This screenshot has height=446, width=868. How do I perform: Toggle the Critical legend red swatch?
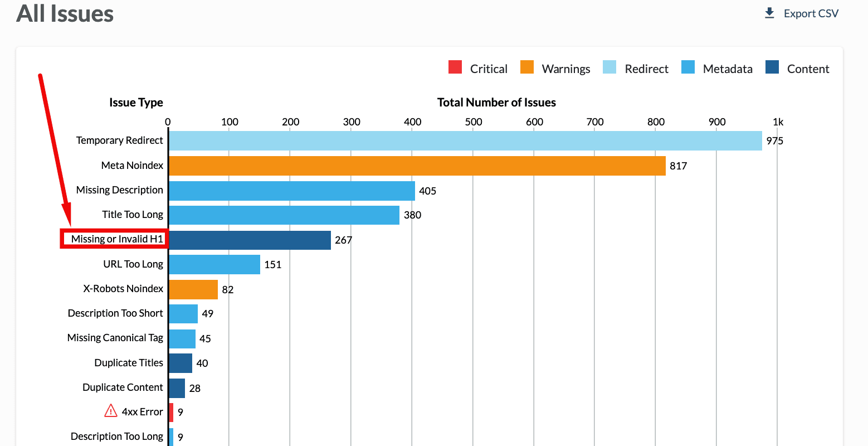pyautogui.click(x=455, y=67)
